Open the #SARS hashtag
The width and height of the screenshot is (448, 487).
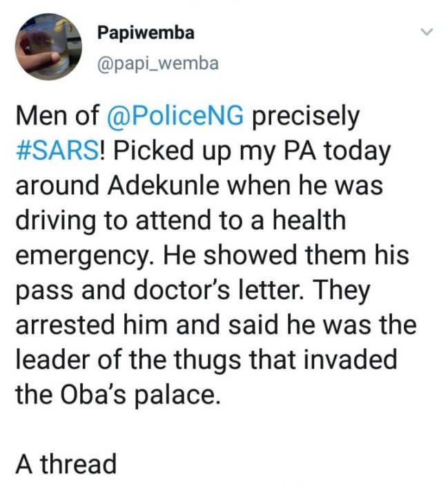click(58, 151)
